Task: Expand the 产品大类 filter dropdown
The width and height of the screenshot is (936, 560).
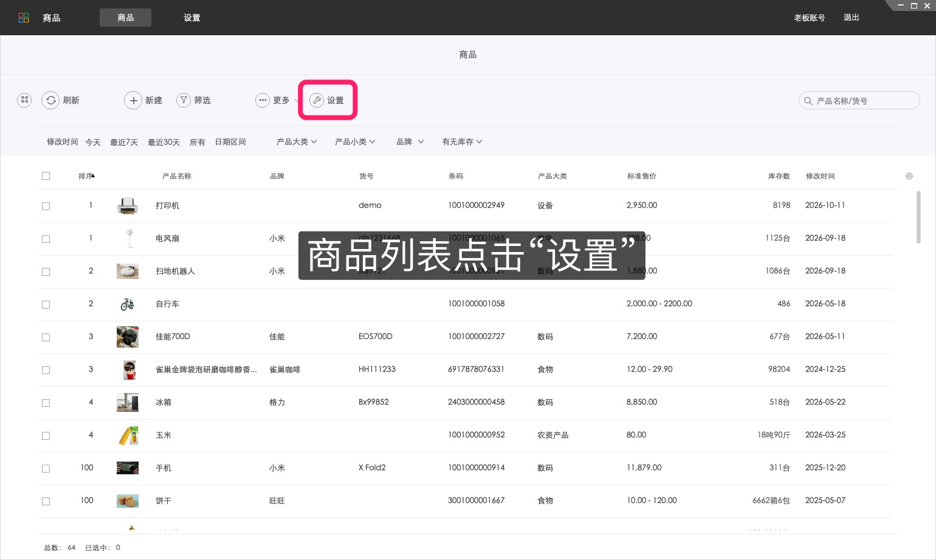Action: 297,142
